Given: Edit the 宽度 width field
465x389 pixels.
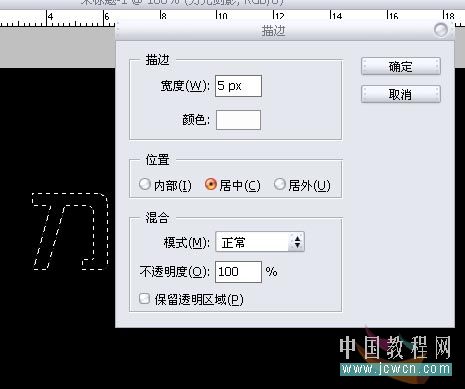Looking at the screenshot, I should point(238,86).
